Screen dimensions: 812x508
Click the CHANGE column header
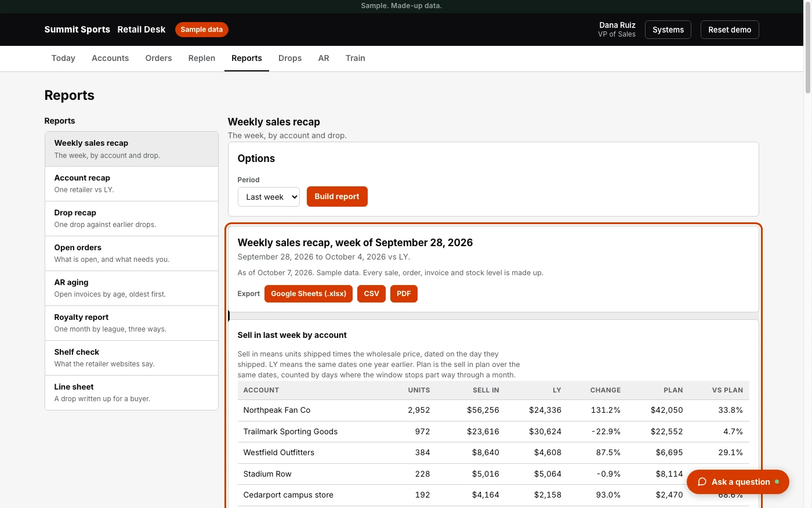606,390
